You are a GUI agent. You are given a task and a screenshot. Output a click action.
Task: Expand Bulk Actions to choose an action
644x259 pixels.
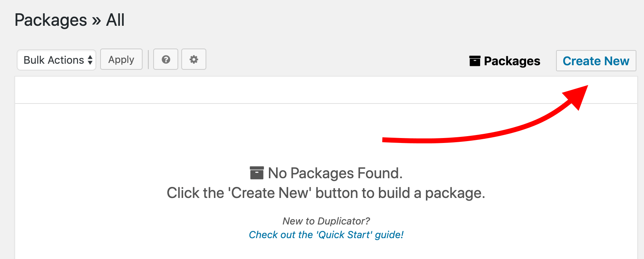click(x=56, y=60)
